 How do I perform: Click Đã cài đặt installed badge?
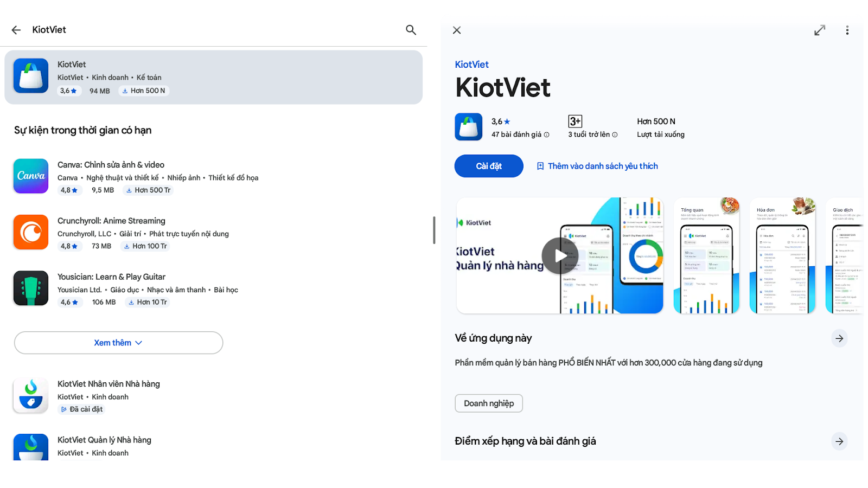click(x=81, y=409)
